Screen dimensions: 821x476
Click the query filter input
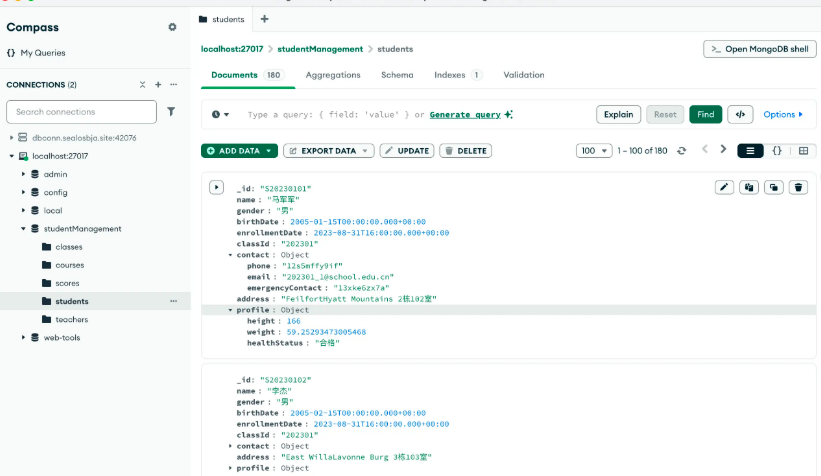coord(335,115)
